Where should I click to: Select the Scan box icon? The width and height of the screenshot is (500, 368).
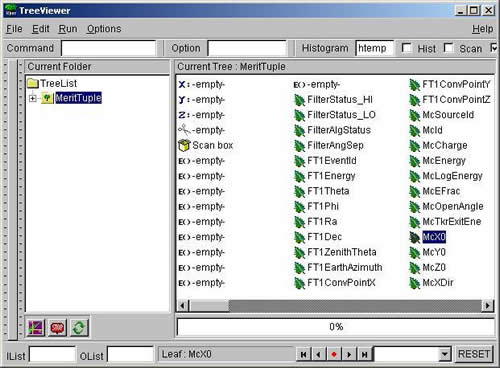[x=184, y=145]
